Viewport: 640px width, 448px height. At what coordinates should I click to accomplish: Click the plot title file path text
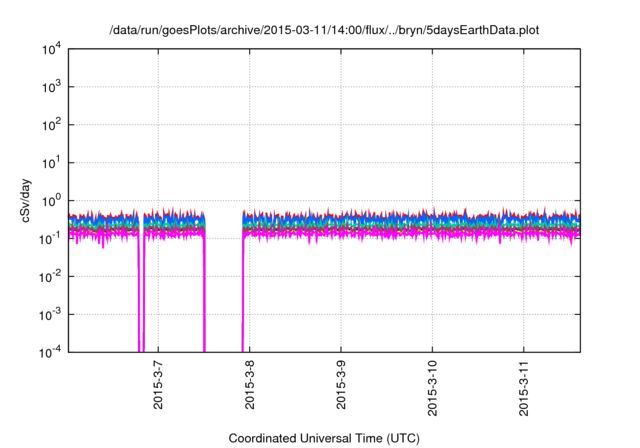pyautogui.click(x=324, y=30)
